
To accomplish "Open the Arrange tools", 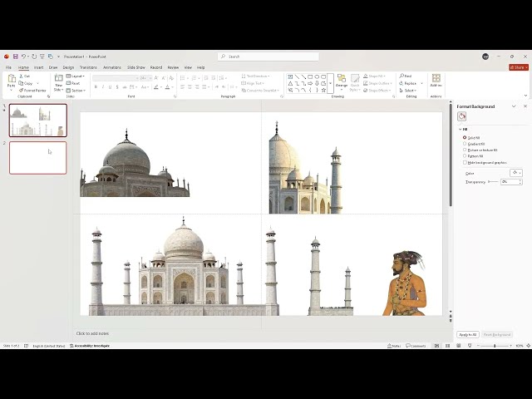I will [x=342, y=81].
